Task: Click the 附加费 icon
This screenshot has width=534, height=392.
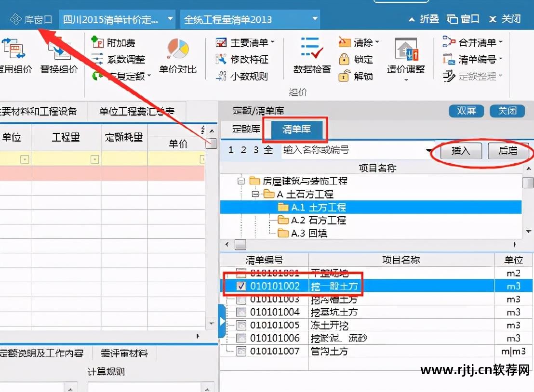Action: coord(97,42)
